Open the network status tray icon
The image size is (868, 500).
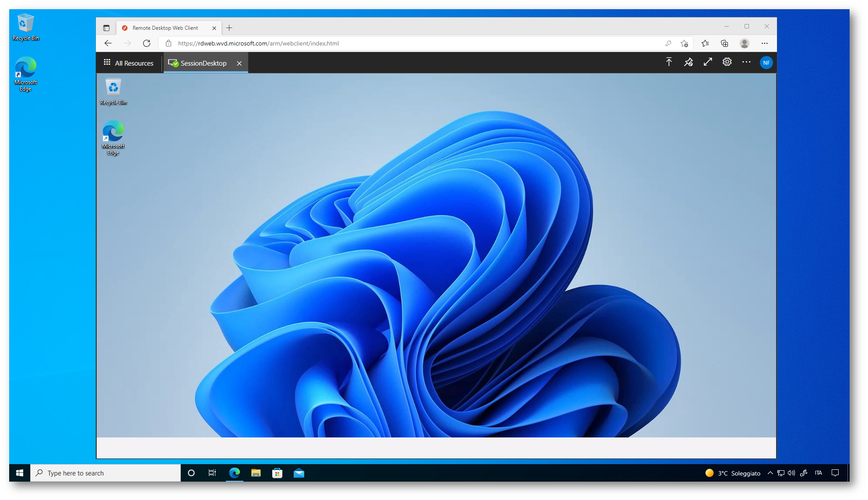click(x=781, y=473)
